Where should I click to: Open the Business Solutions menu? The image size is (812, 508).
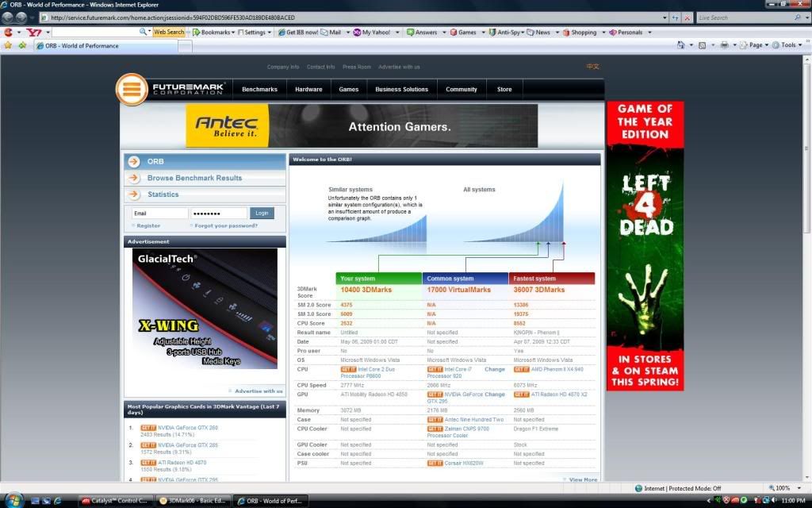402,89
